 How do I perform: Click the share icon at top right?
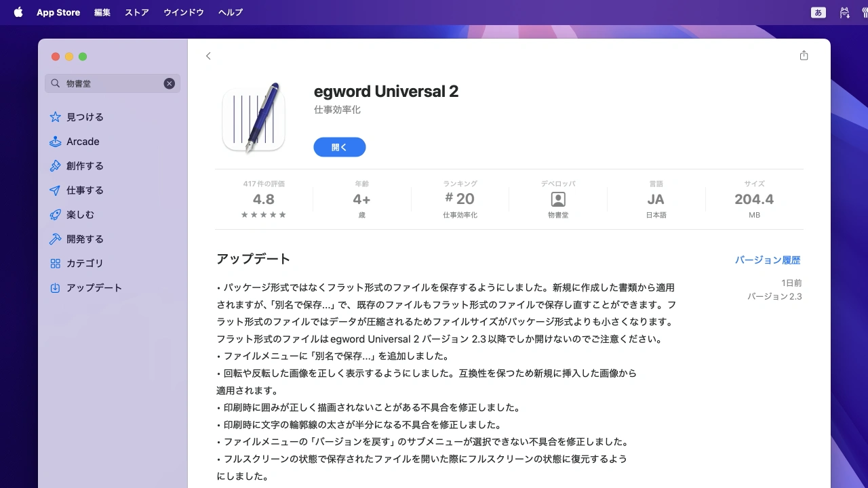click(804, 56)
